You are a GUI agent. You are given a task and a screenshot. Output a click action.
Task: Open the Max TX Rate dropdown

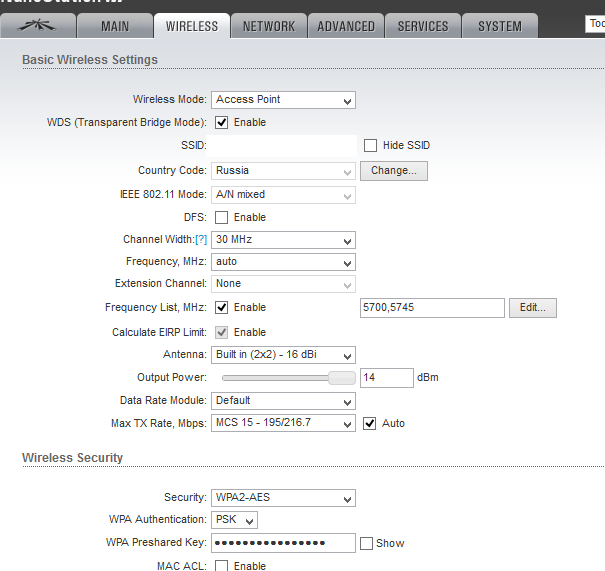283,423
